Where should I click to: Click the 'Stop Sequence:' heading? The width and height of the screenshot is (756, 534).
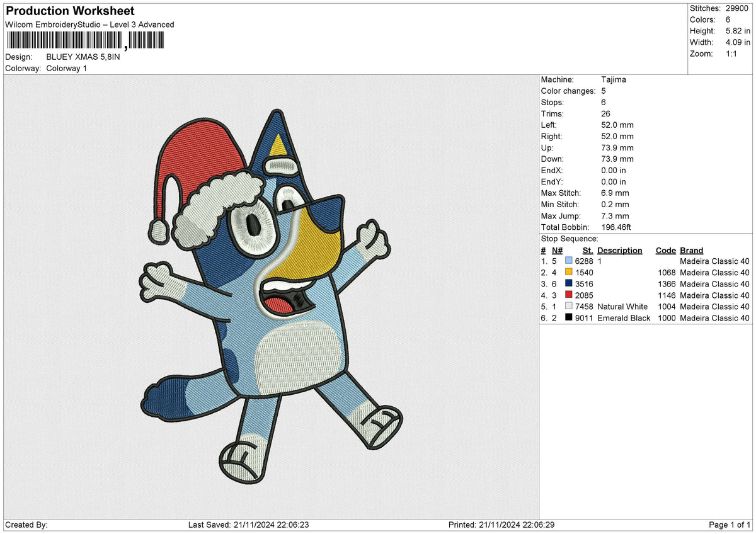tap(570, 239)
